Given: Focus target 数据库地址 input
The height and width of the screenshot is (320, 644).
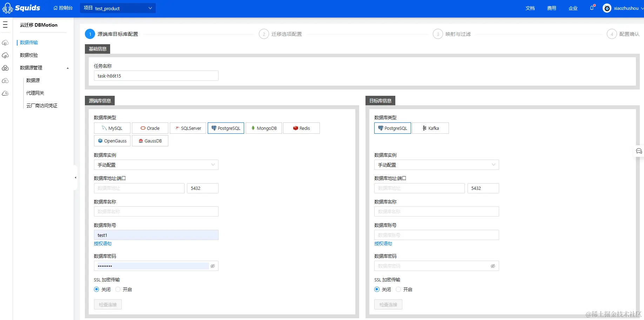Looking at the screenshot, I should (x=420, y=188).
